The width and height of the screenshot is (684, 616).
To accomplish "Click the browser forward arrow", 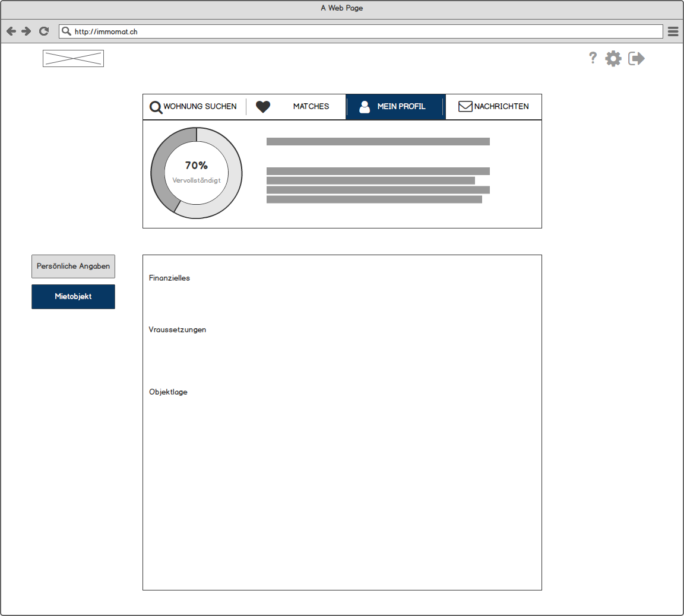I will tap(26, 31).
